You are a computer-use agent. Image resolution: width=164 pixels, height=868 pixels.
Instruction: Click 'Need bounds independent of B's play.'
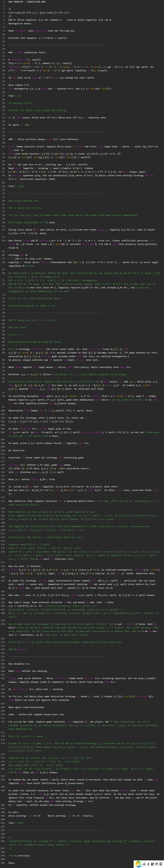pyautogui.click(x=32, y=222)
